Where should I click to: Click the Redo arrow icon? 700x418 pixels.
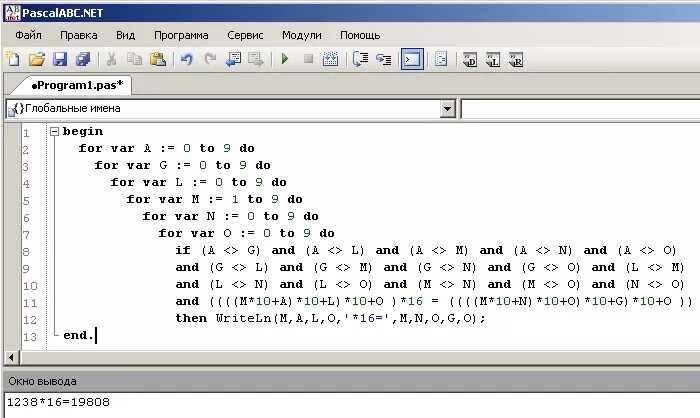(x=210, y=59)
